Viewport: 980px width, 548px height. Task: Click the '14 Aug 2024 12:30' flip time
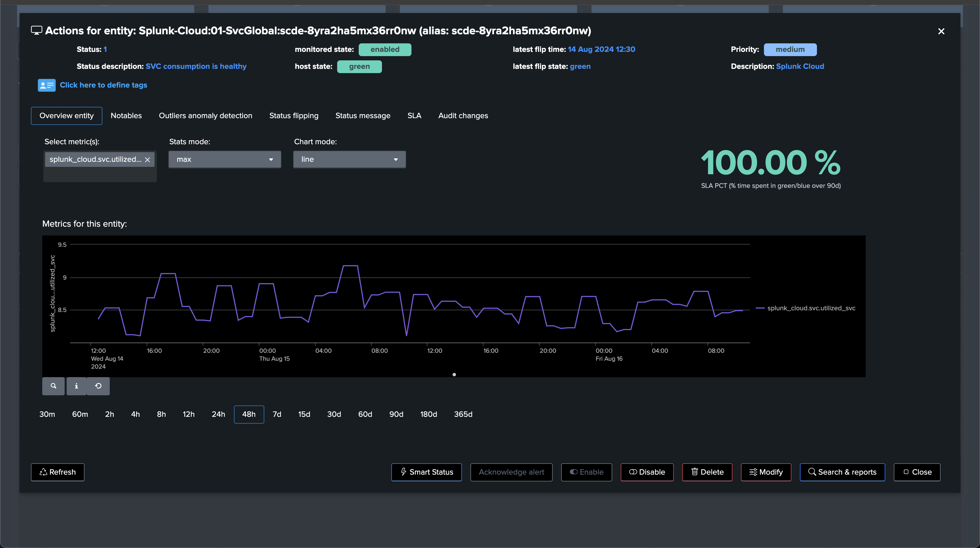pos(601,49)
